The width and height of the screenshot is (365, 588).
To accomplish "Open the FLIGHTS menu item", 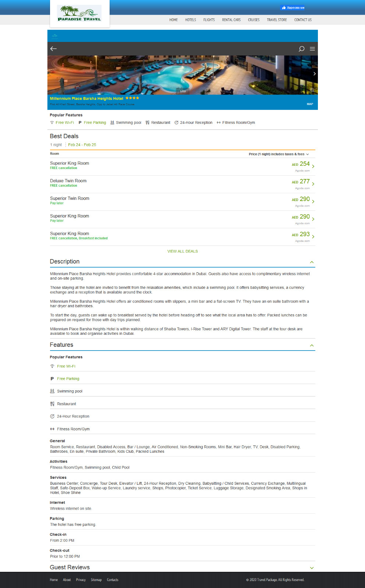I will [209, 20].
